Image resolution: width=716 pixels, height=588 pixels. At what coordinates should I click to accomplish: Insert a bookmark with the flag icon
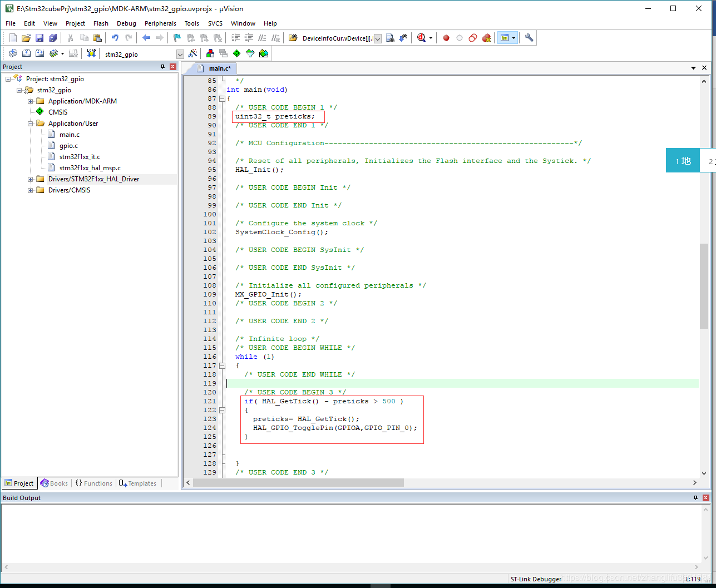(177, 38)
